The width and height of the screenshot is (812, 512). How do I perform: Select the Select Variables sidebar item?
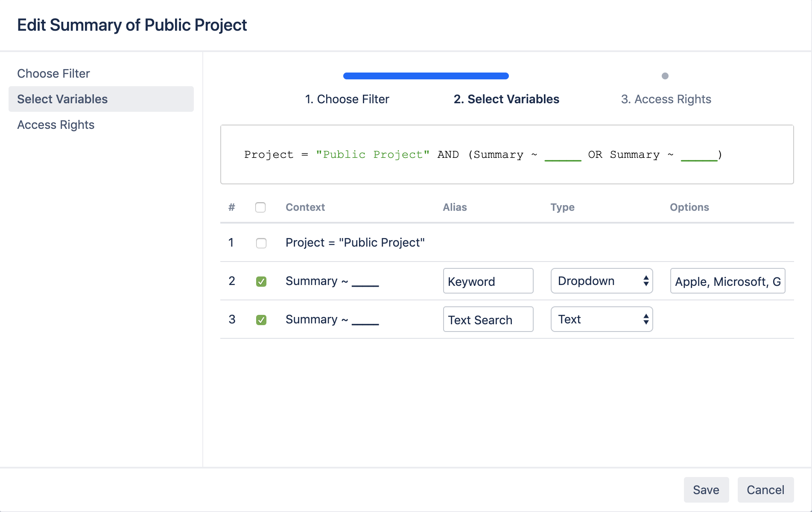tap(62, 99)
